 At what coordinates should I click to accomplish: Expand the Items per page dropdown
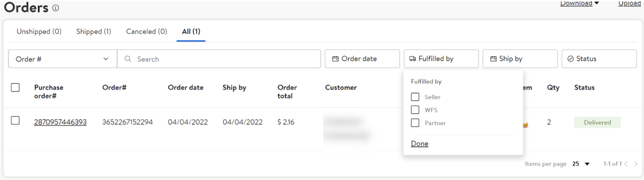point(581,164)
